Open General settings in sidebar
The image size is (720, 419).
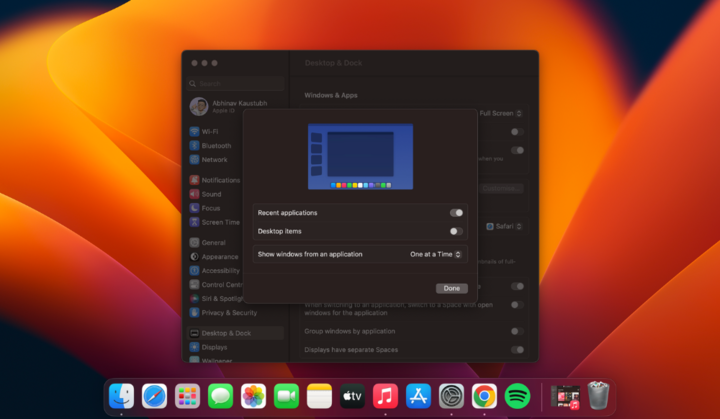208,243
